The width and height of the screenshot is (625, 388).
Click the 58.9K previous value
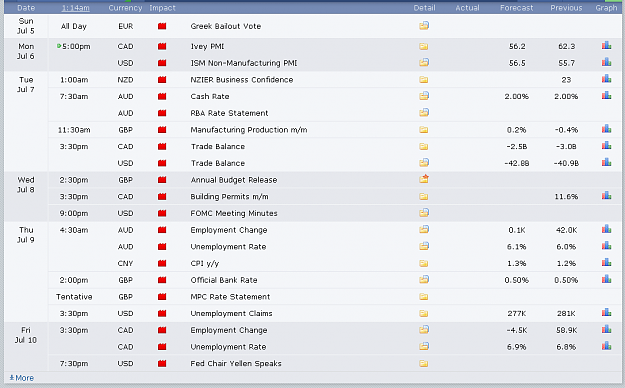[x=566, y=330]
